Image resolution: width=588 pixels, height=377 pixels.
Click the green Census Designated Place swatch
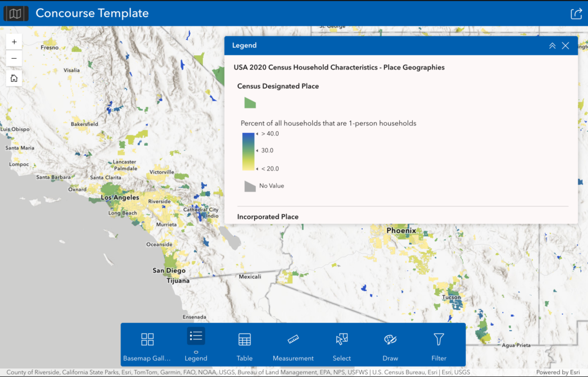click(250, 103)
